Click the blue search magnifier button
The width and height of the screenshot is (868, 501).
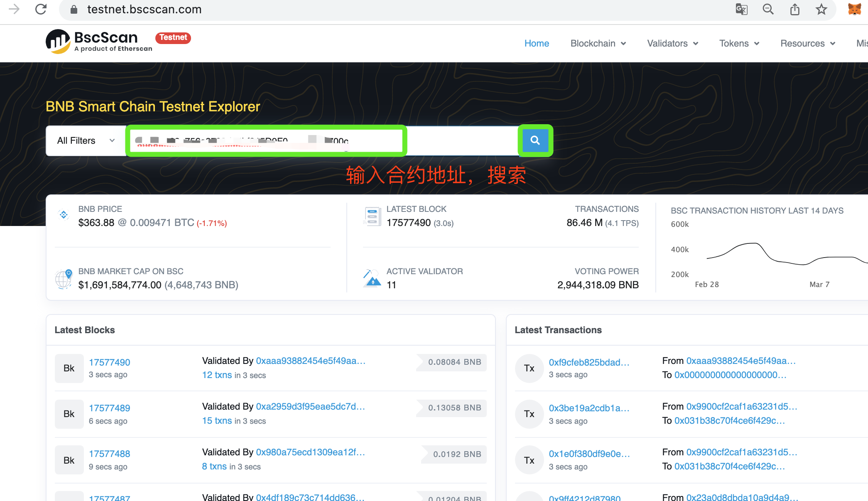[535, 140]
